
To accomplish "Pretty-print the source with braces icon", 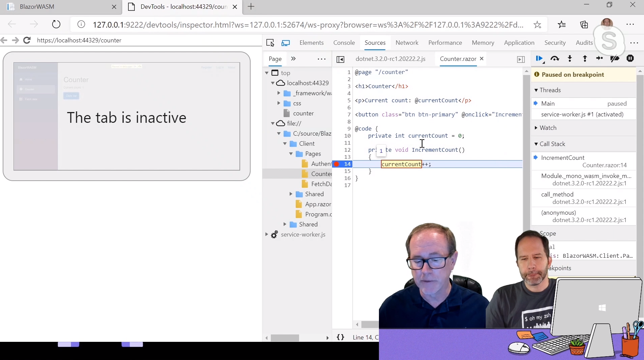I will 341,337.
